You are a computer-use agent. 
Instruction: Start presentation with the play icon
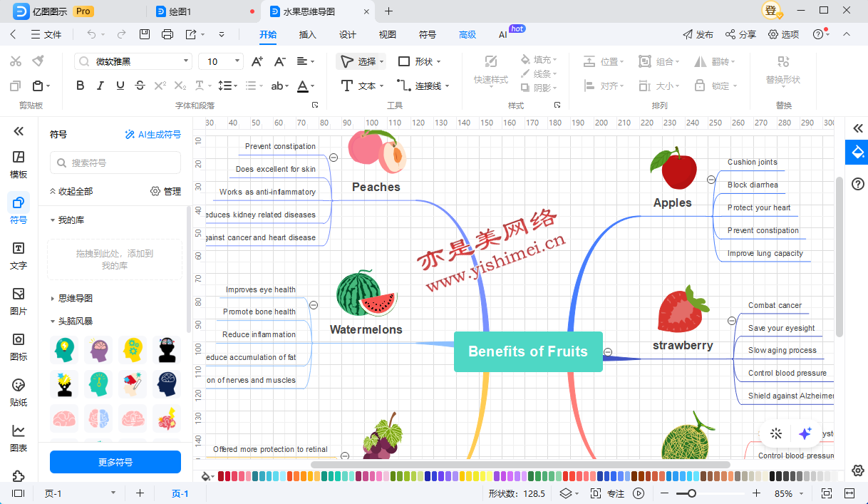(639, 493)
